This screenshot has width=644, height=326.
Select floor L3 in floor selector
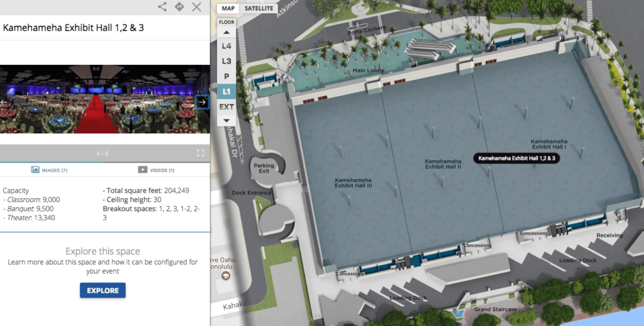tap(226, 61)
